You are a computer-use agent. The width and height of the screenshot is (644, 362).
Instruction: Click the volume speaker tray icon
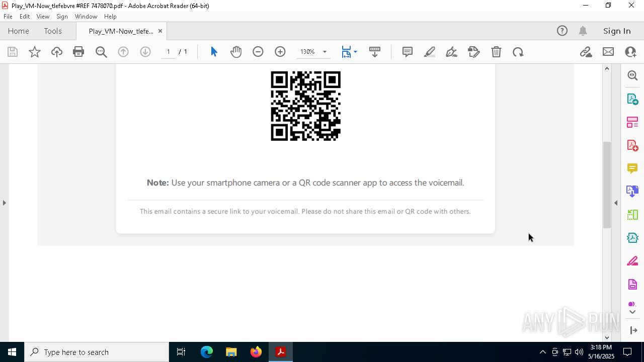click(579, 352)
